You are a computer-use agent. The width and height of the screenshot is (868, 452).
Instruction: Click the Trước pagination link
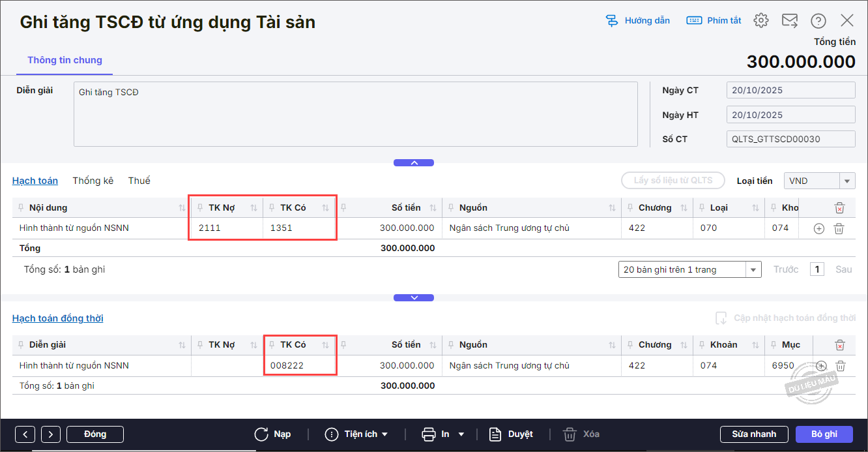point(786,269)
